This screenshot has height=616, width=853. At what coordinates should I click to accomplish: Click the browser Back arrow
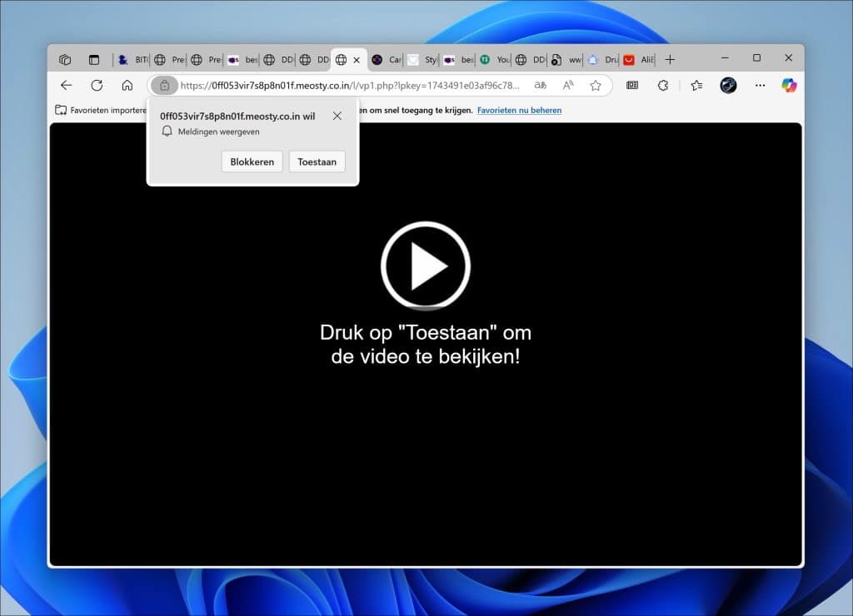coord(67,85)
